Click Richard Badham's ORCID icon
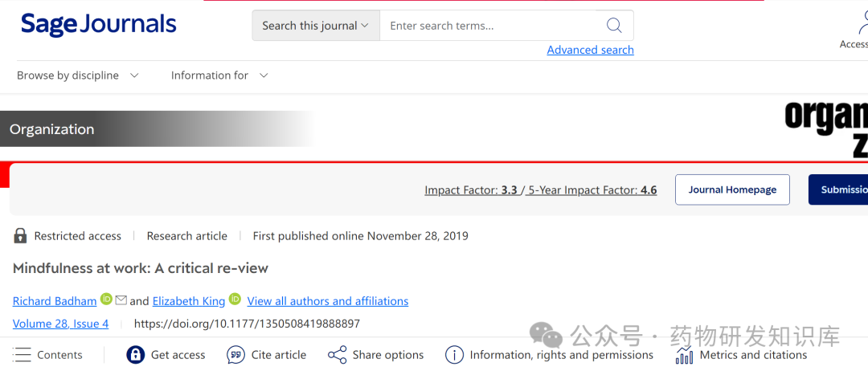The width and height of the screenshot is (868, 371). click(106, 300)
